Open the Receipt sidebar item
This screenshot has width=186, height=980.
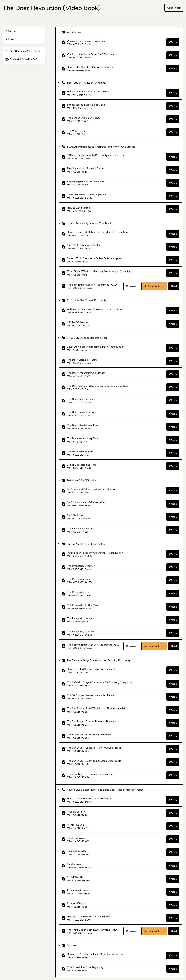click(24, 31)
